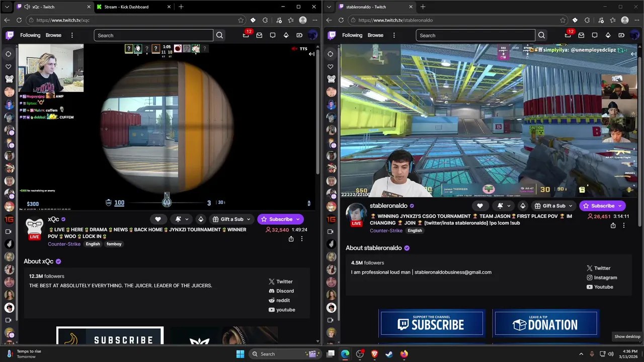Open chat bubble icon in xQc window top bar
Viewport: 644px width, 362px height.
point(272,35)
